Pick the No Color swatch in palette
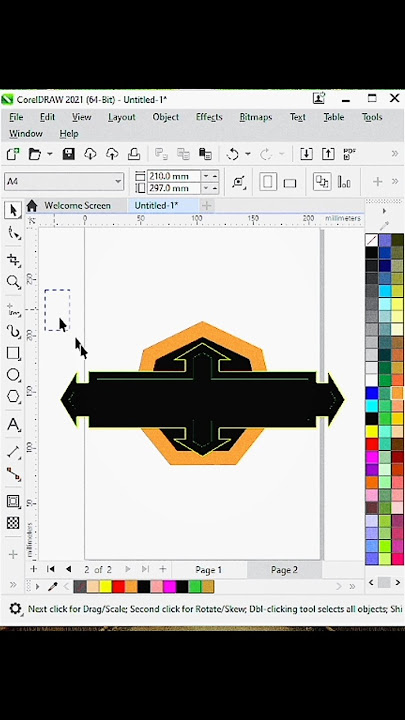This screenshot has height=720, width=405. 371,240
